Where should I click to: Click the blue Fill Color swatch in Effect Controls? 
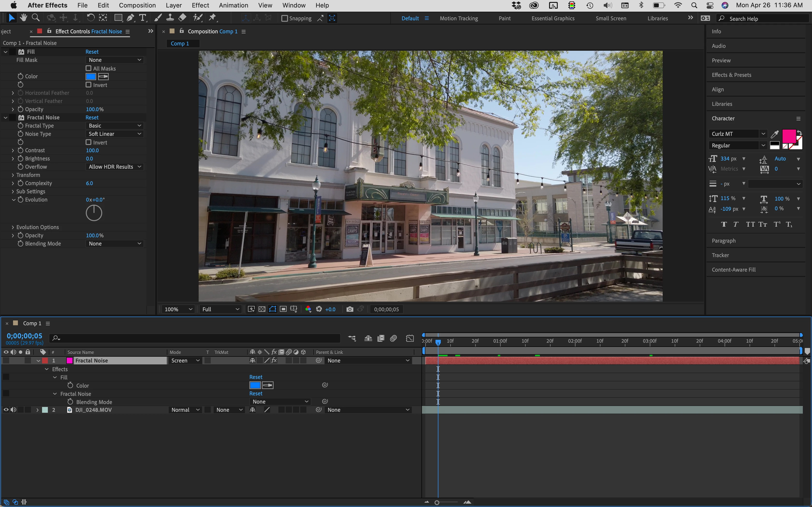point(91,76)
